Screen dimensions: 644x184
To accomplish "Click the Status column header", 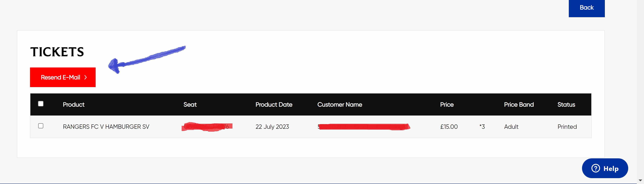I will pos(566,104).
